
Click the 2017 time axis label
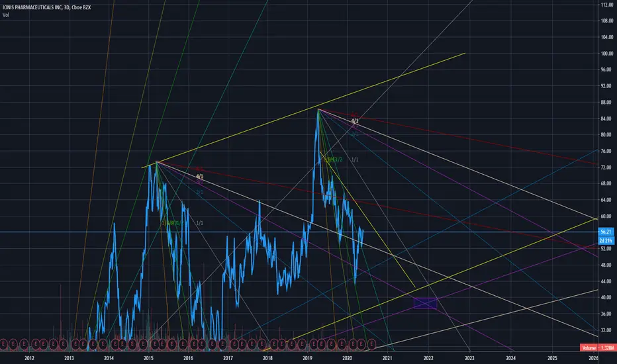[228, 358]
